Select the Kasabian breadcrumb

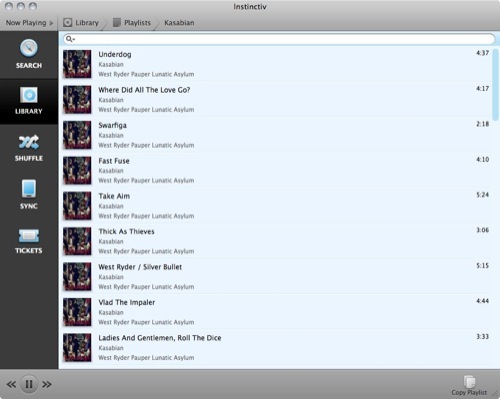coord(179,23)
